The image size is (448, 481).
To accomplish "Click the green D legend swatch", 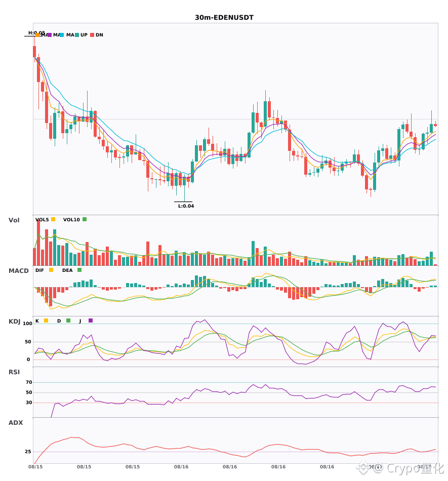I will pos(68,320).
